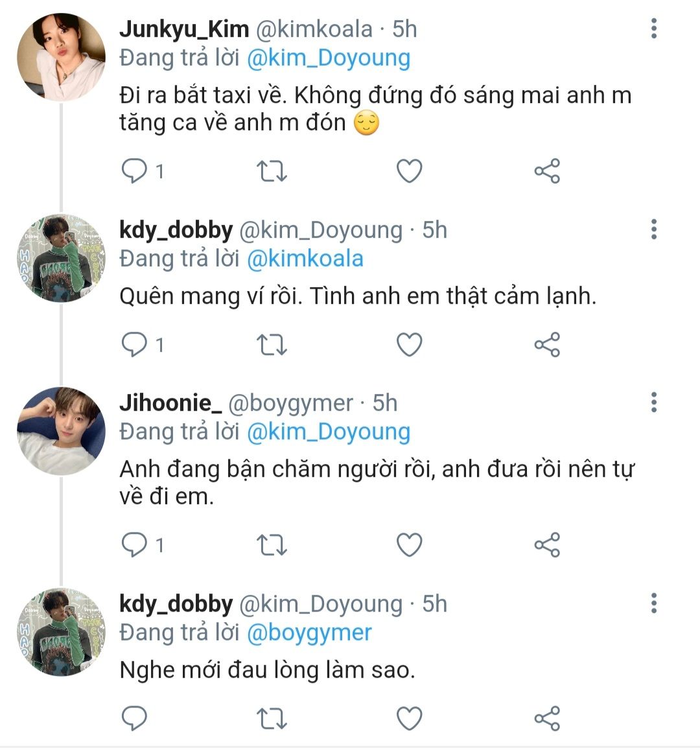This screenshot has height=751, width=700.
Task: Retweet Junkyu_Kim's tweet
Action: click(x=272, y=171)
